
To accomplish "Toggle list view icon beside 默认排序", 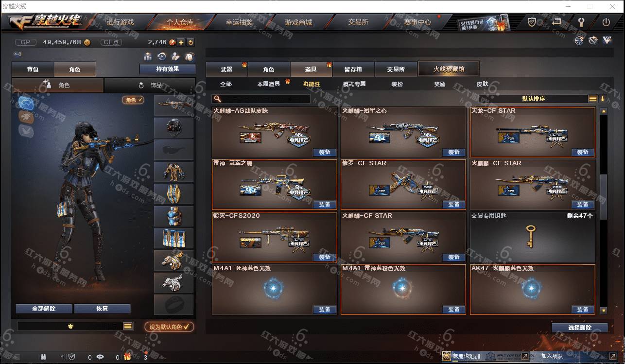I will pyautogui.click(x=593, y=99).
